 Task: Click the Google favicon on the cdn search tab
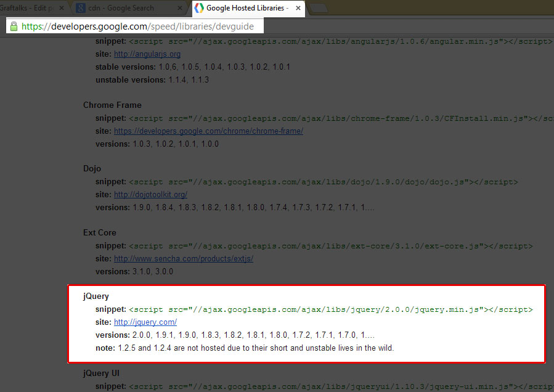point(80,8)
